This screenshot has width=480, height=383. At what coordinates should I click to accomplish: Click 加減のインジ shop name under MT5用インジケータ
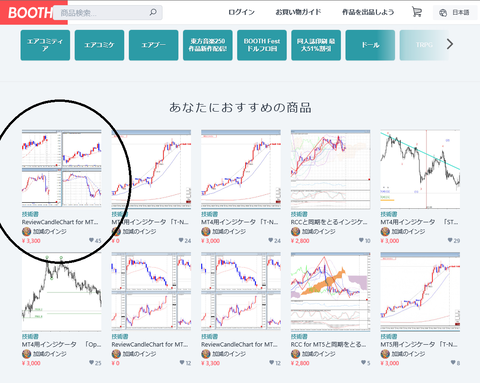coord(408,354)
